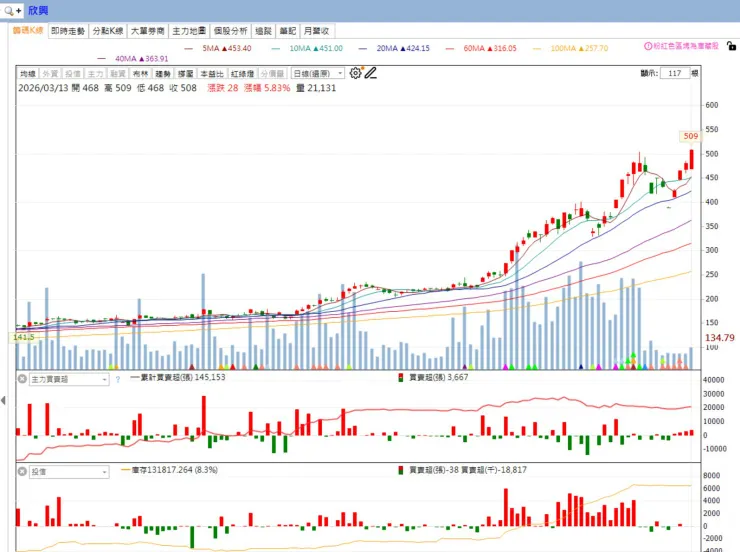This screenshot has width=740, height=552.
Task: Toggle the lock icon at top right
Action: pyautogui.click(x=731, y=46)
